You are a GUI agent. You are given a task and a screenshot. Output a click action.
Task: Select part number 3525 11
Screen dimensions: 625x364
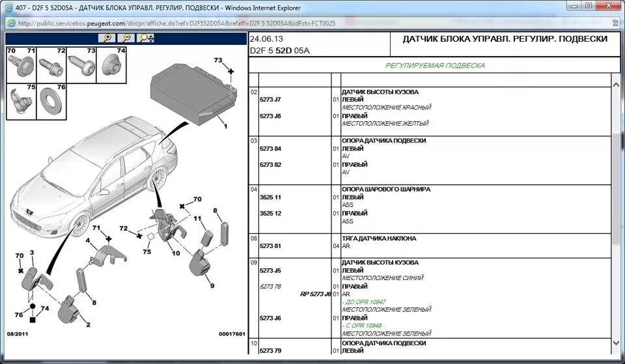click(x=270, y=197)
